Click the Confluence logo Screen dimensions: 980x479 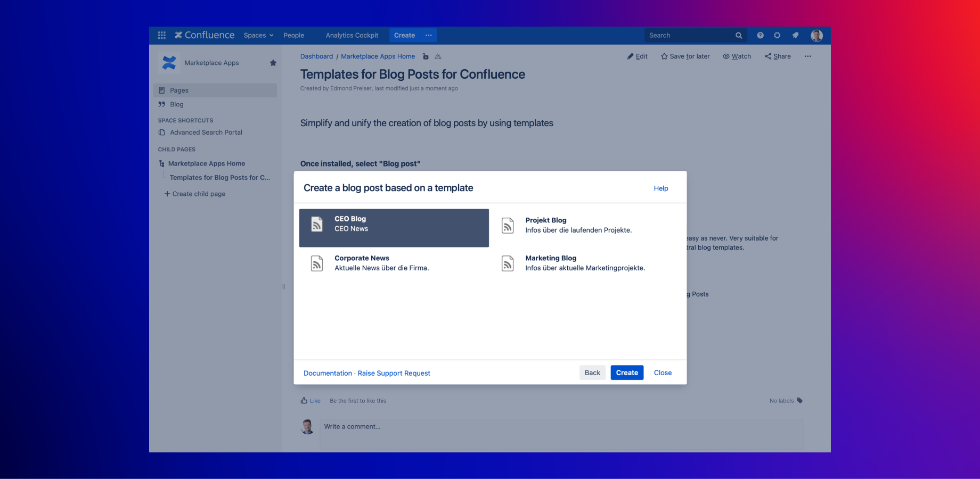205,35
